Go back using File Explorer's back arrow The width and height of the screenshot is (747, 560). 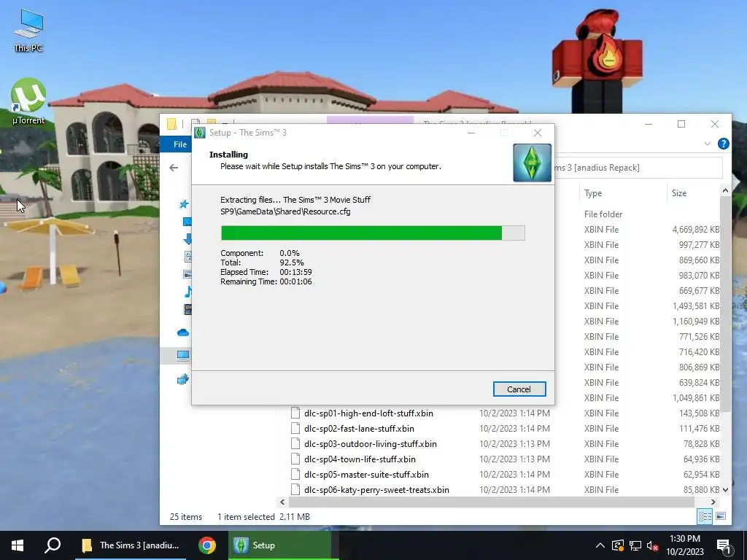pyautogui.click(x=174, y=168)
